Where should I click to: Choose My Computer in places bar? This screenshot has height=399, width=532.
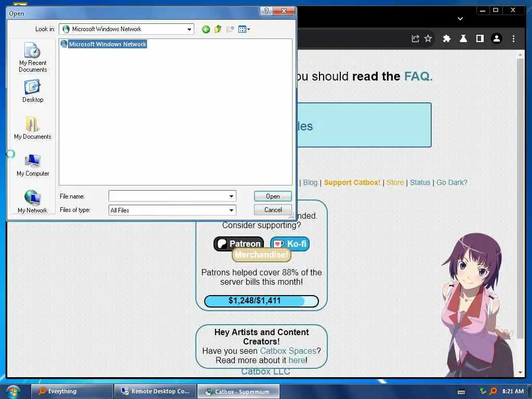(33, 165)
